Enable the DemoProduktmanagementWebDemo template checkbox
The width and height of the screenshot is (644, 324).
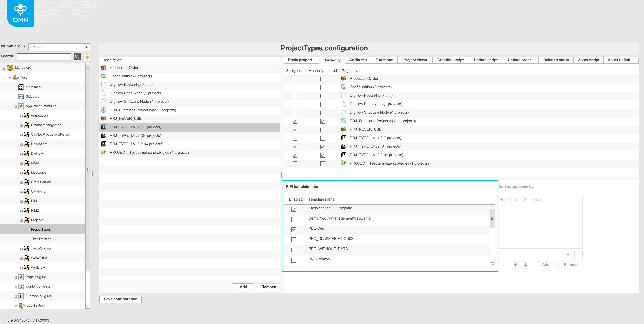[294, 219]
